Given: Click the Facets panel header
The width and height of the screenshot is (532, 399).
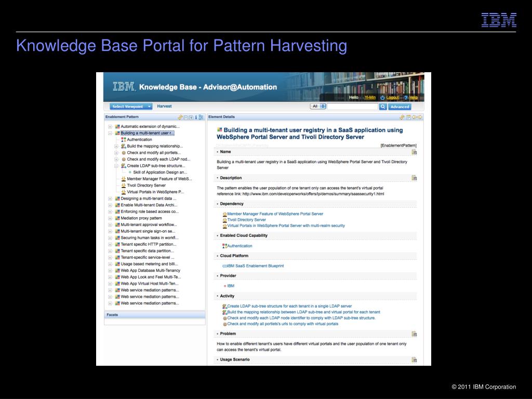Looking at the screenshot, I should pos(155,315).
